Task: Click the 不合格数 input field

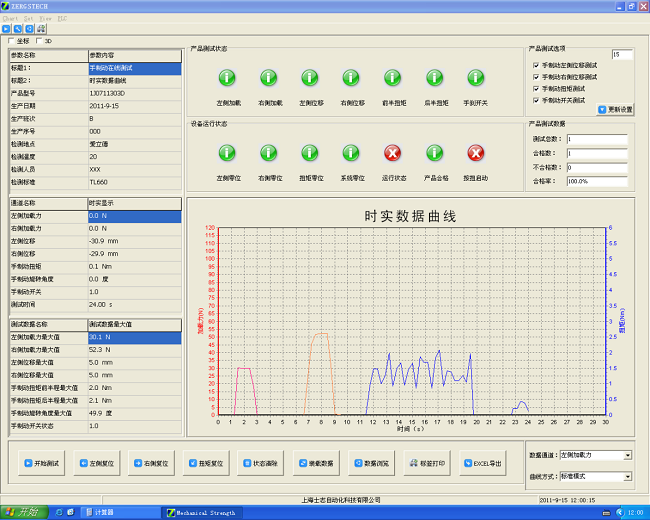Action: tap(597, 168)
